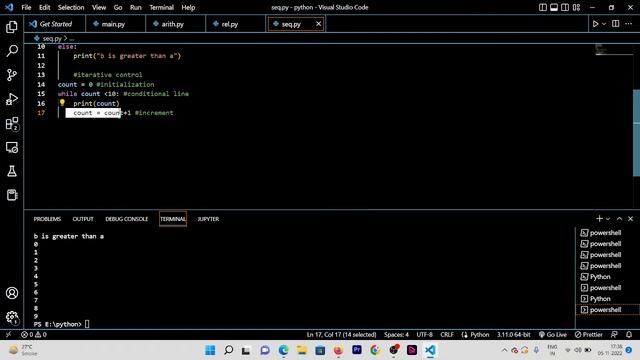Run the Python file with play button
The height and width of the screenshot is (360, 640).
(595, 24)
